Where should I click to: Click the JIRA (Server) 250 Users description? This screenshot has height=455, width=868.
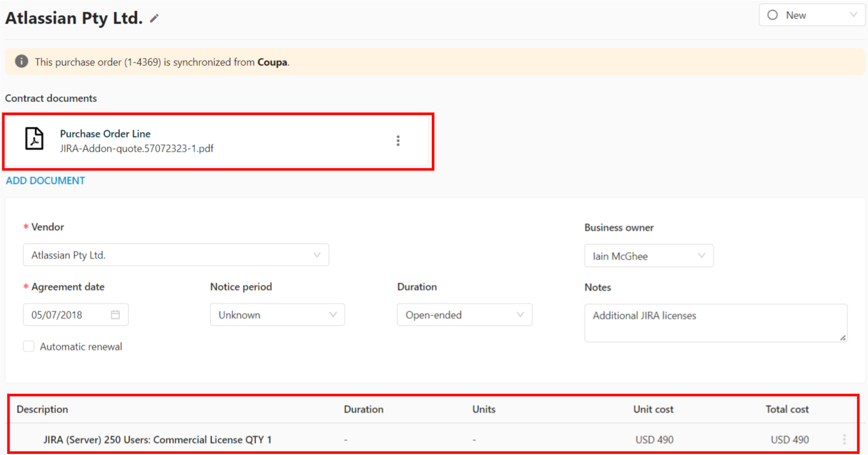click(158, 440)
